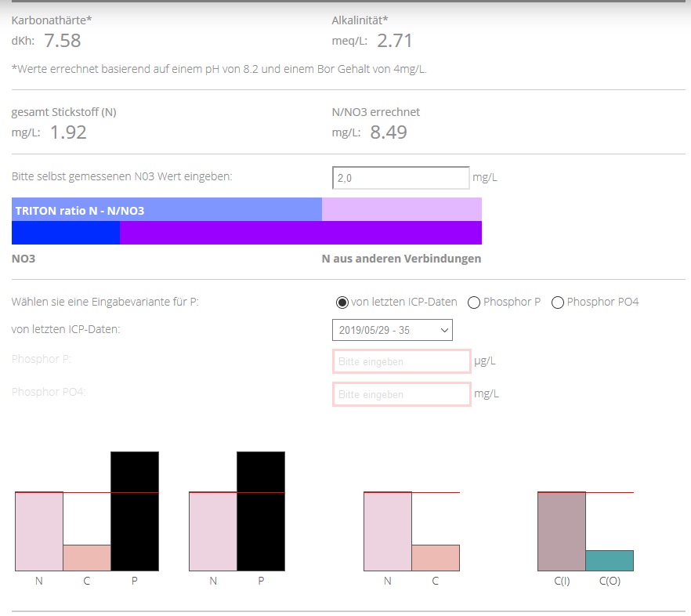Click the Karbonathärte dKh value 7.58

click(x=63, y=41)
